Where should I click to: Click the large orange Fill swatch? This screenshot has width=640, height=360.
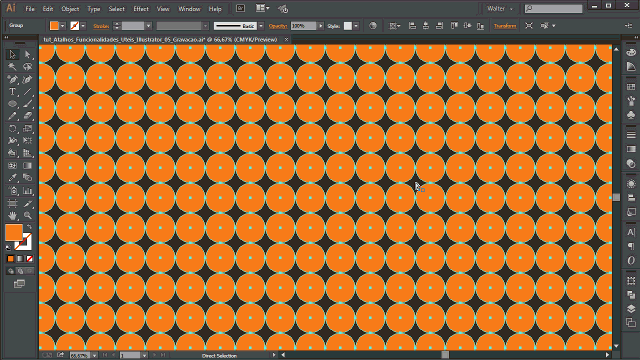tap(13, 232)
